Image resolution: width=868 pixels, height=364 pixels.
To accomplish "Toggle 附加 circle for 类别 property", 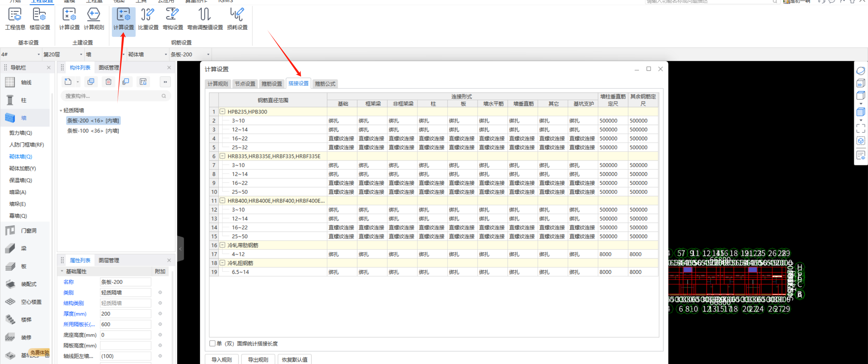I will coord(160,292).
